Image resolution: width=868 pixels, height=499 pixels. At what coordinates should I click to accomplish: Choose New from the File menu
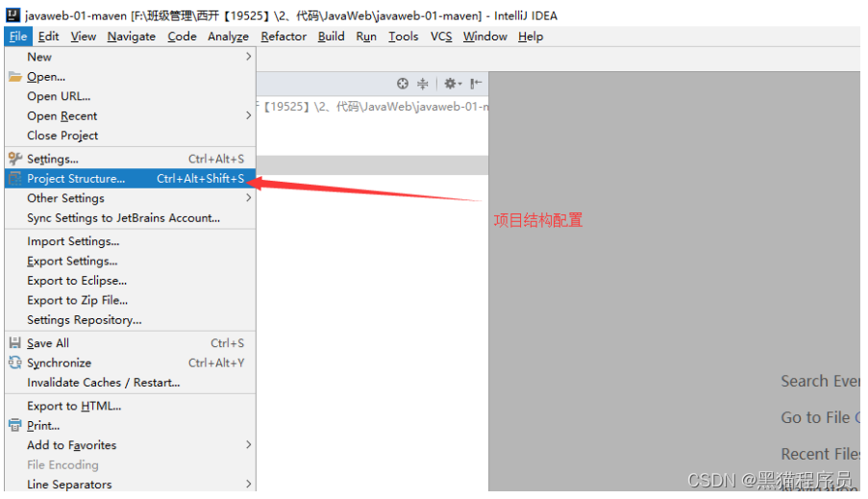point(130,57)
